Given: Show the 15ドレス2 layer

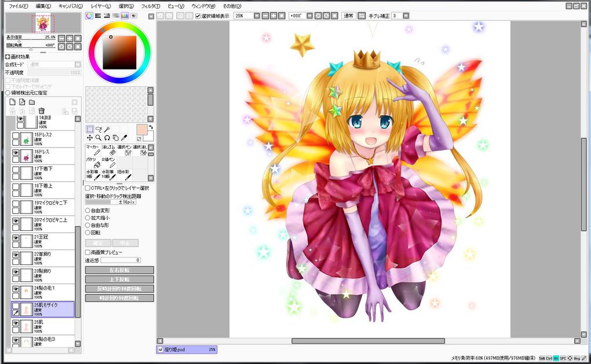Looking at the screenshot, I should click(x=16, y=135).
